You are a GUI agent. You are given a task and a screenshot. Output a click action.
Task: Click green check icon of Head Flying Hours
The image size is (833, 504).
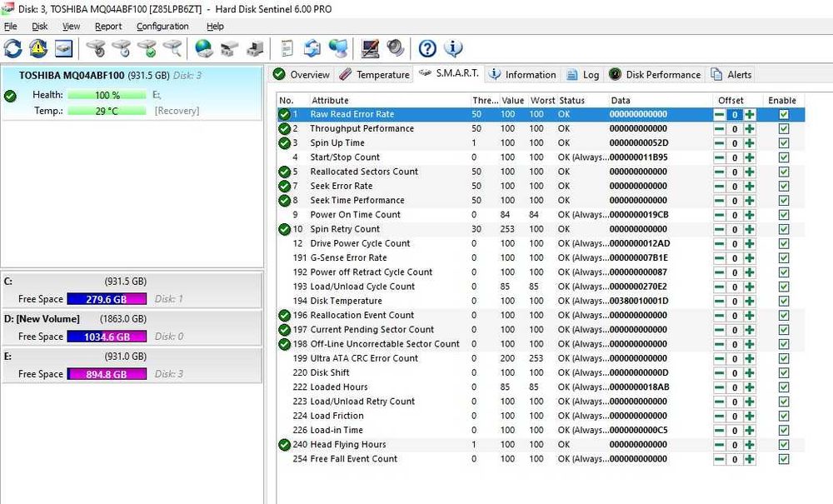pos(284,445)
